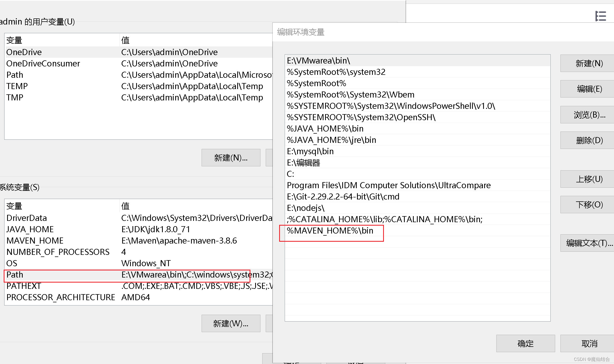Select the WindowsPowerShell\v1.0\ path entry
This screenshot has width=614, height=364.
click(x=418, y=106)
